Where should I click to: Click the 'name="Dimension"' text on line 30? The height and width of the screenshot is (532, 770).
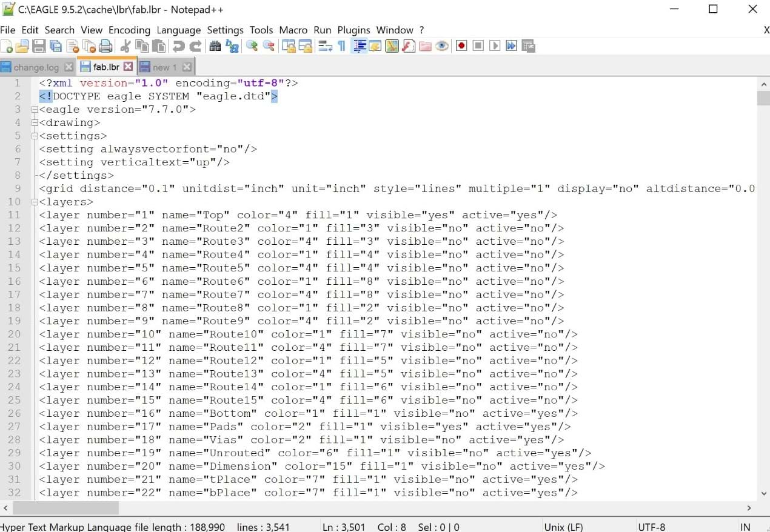(223, 466)
